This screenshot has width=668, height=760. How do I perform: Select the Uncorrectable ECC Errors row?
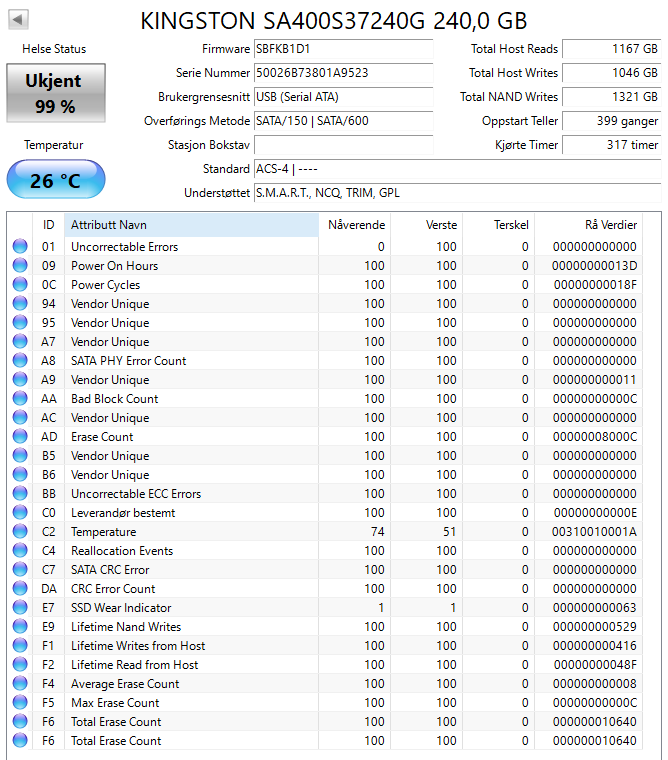[327, 493]
